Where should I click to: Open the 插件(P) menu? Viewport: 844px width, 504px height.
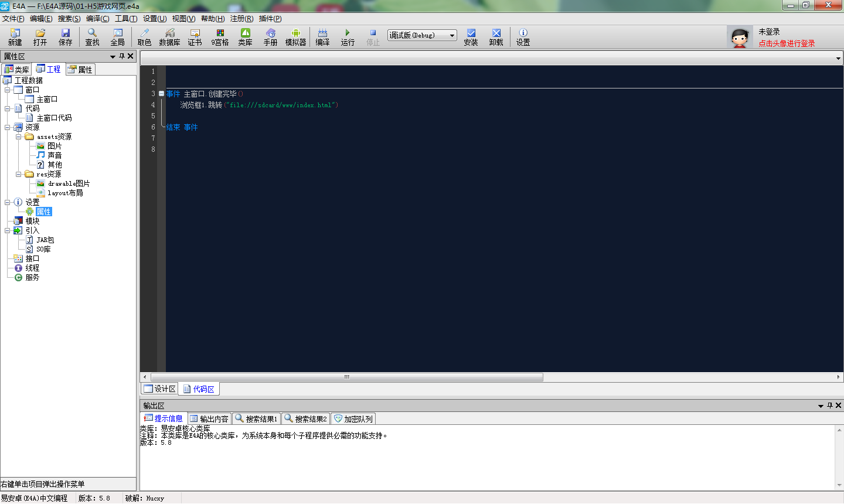(270, 19)
